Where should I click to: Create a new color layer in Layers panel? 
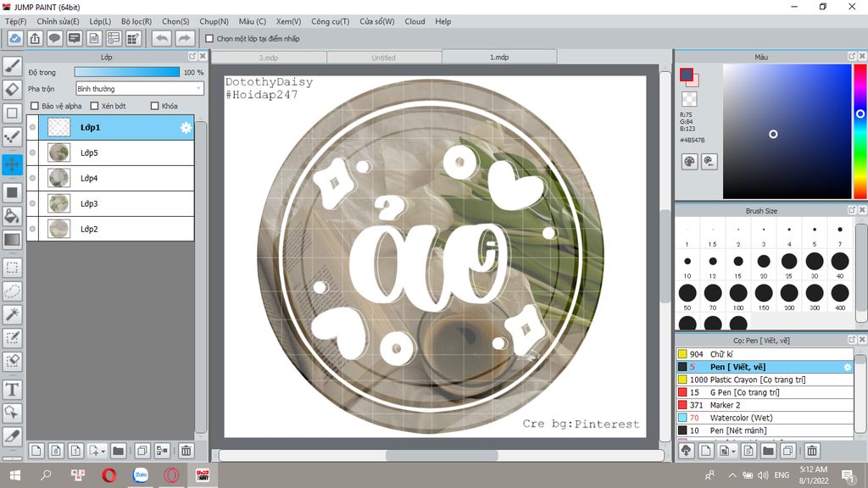tap(36, 451)
